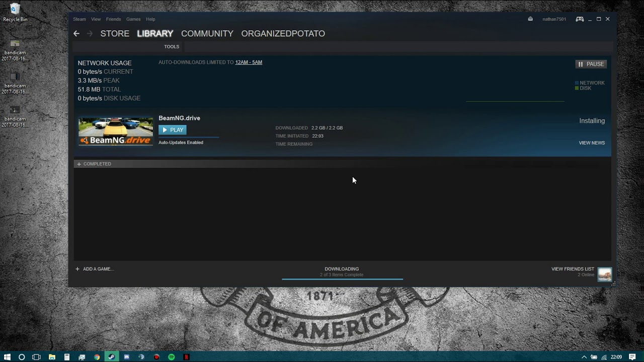Select the first bandicam desktop file
Screen dimensions: 644x362
15,50
